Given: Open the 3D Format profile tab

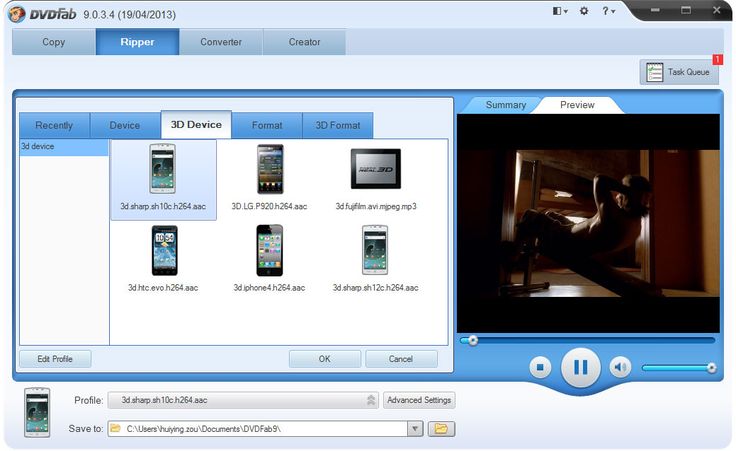Looking at the screenshot, I should (337, 125).
